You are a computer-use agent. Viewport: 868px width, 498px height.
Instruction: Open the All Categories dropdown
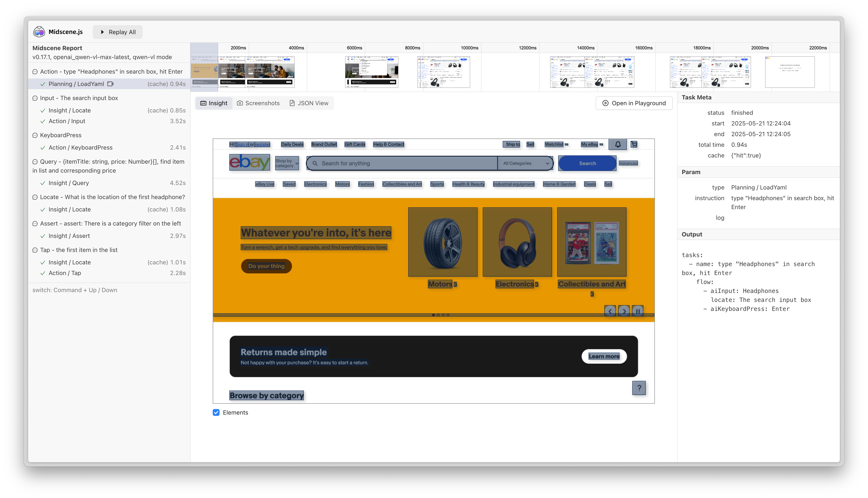coord(525,163)
